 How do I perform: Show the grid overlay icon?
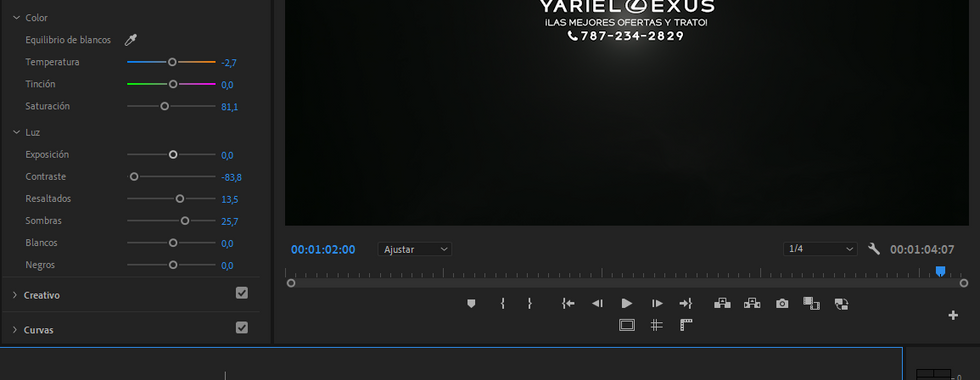point(656,325)
